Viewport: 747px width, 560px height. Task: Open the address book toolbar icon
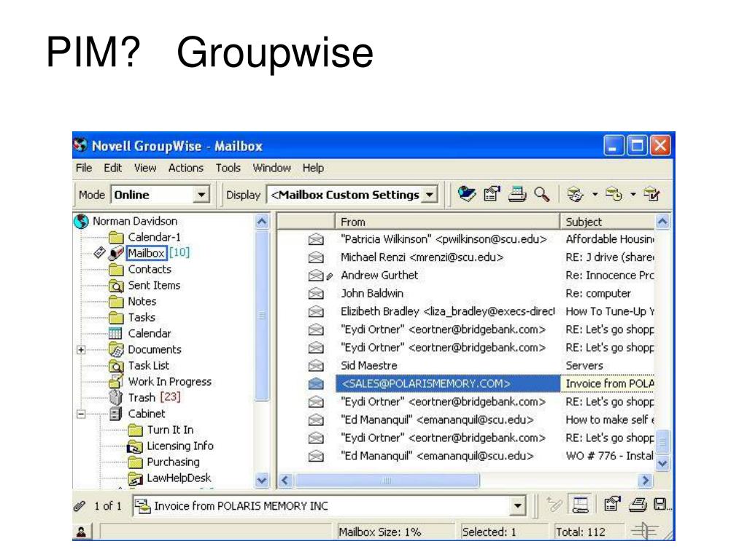coord(466,194)
